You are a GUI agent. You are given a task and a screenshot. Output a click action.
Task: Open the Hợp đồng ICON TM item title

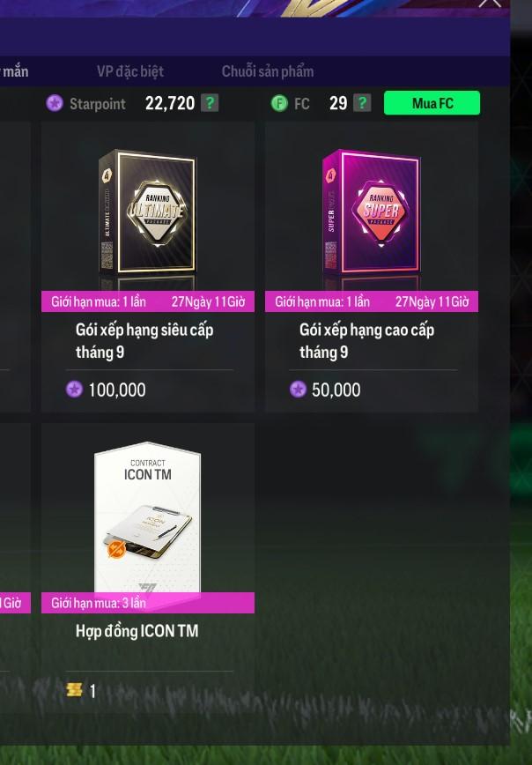coord(137,631)
